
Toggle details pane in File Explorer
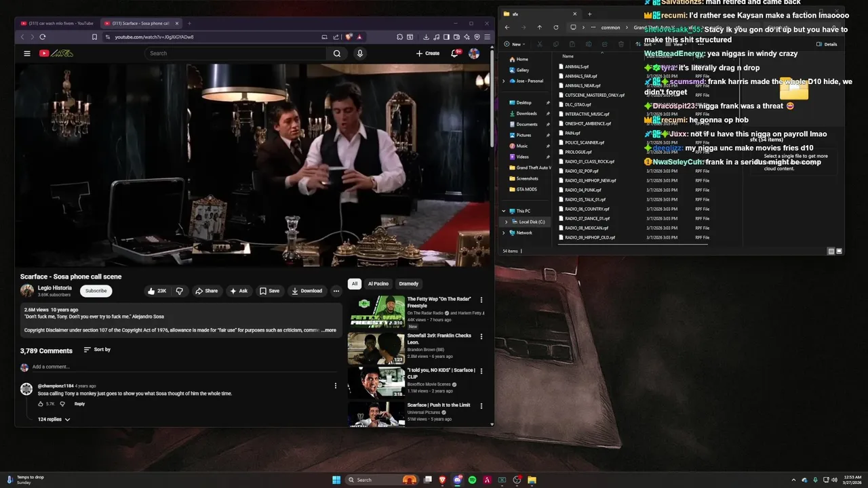(x=827, y=44)
